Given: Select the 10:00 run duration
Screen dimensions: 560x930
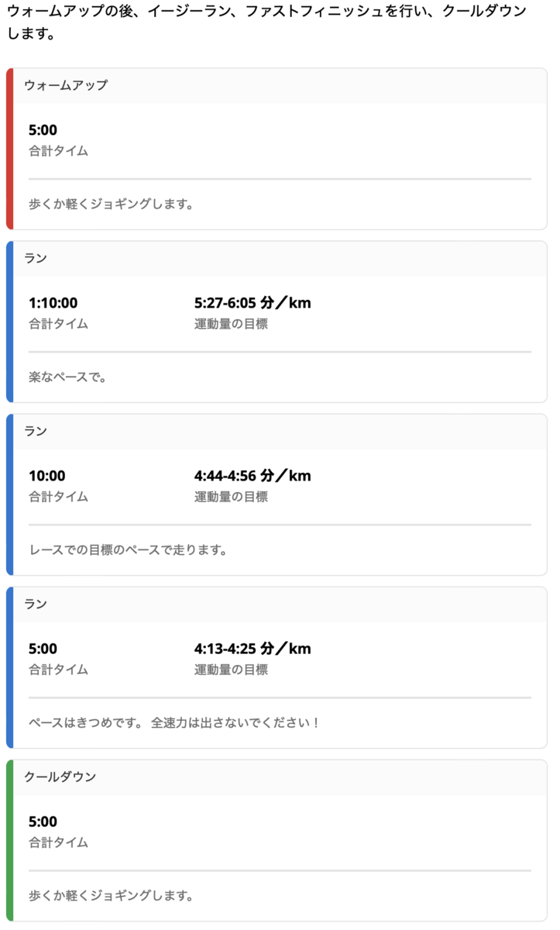Looking at the screenshot, I should click(46, 476).
